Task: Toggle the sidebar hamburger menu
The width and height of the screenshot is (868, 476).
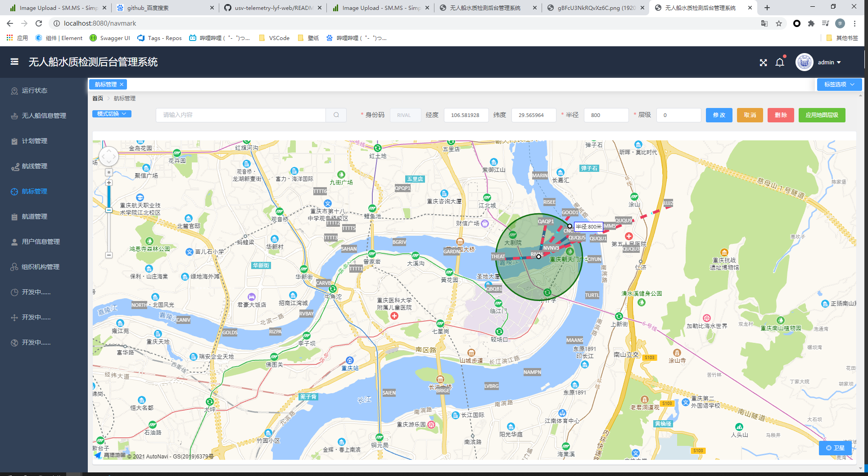Action: point(14,62)
